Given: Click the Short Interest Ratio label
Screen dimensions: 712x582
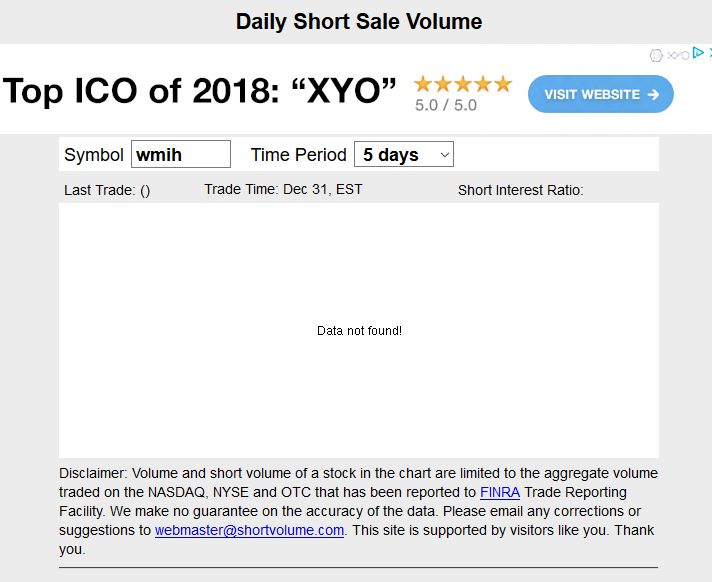Looking at the screenshot, I should [520, 190].
